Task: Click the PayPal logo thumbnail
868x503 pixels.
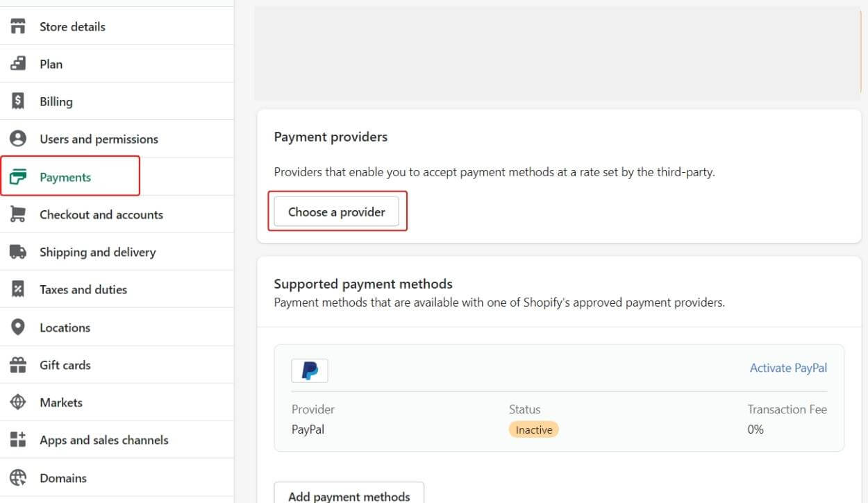Action: pos(310,370)
